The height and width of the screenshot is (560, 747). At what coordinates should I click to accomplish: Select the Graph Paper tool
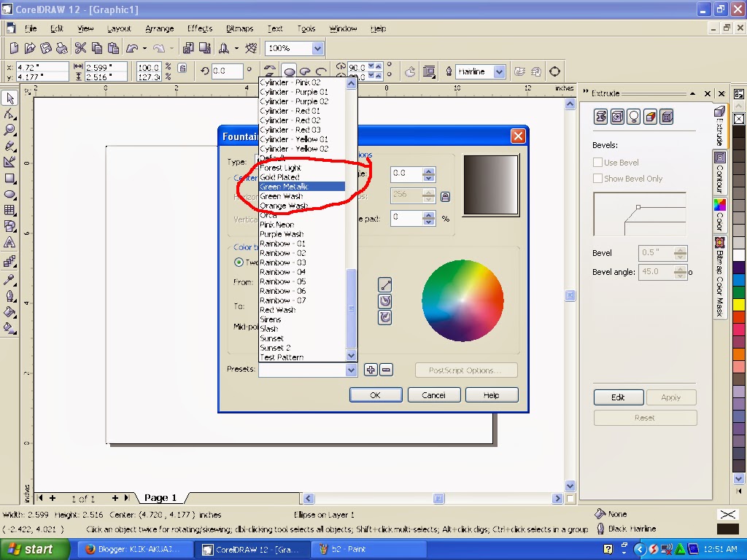tap(9, 211)
